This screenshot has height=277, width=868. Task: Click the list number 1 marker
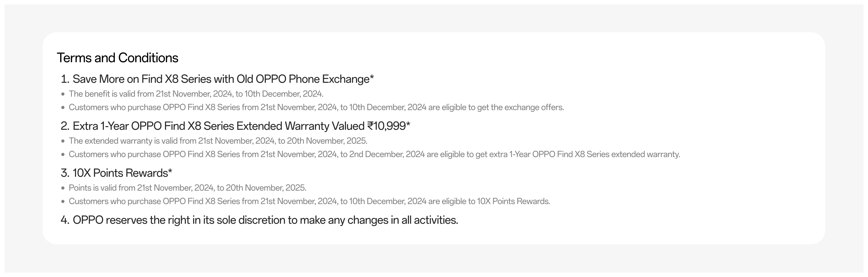pos(65,79)
